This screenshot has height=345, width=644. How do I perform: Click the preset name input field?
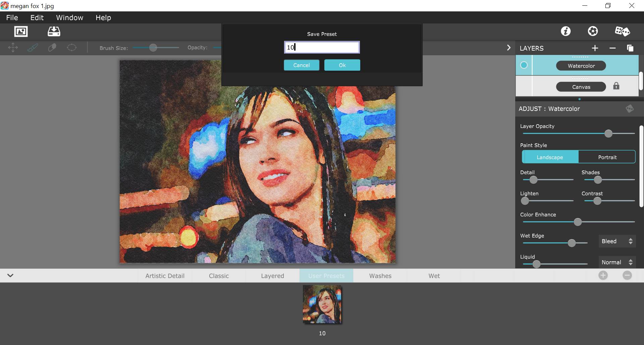(x=322, y=47)
